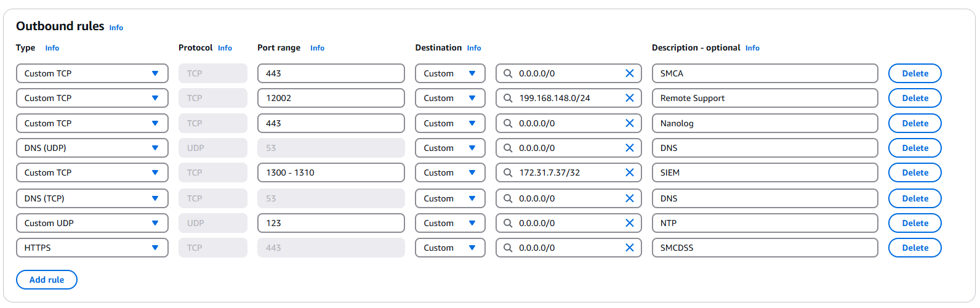This screenshot has height=308, width=980.
Task: Delete the SMCDSS rule
Action: point(914,248)
